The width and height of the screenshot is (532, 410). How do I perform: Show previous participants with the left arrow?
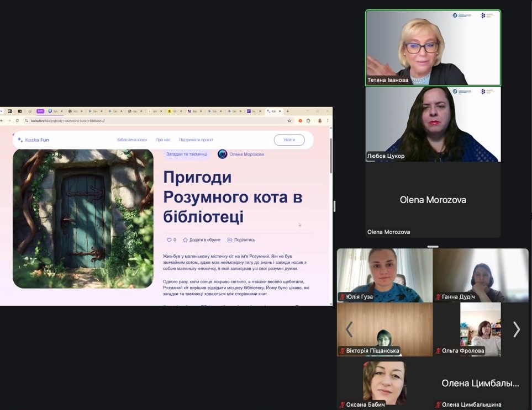click(x=349, y=329)
